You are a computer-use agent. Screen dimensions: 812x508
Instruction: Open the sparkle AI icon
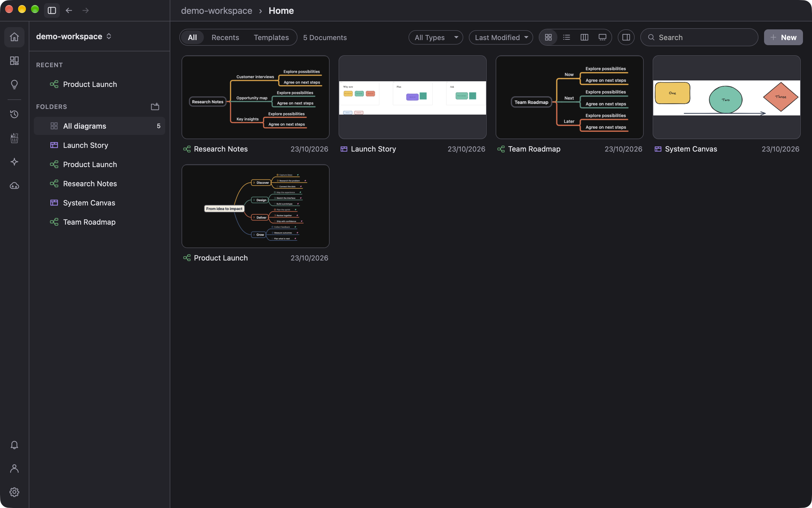pyautogui.click(x=14, y=162)
